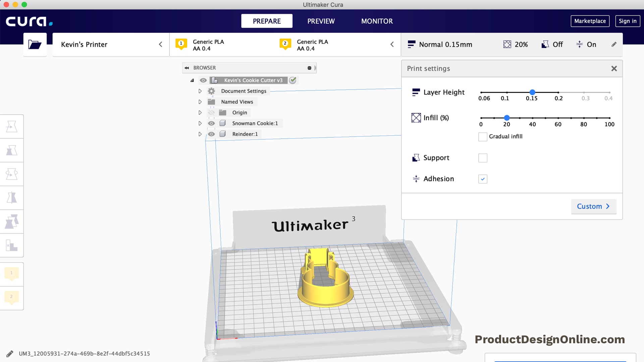This screenshot has width=644, height=362.
Task: Click extruder 2 yellow badge
Action: [285, 44]
